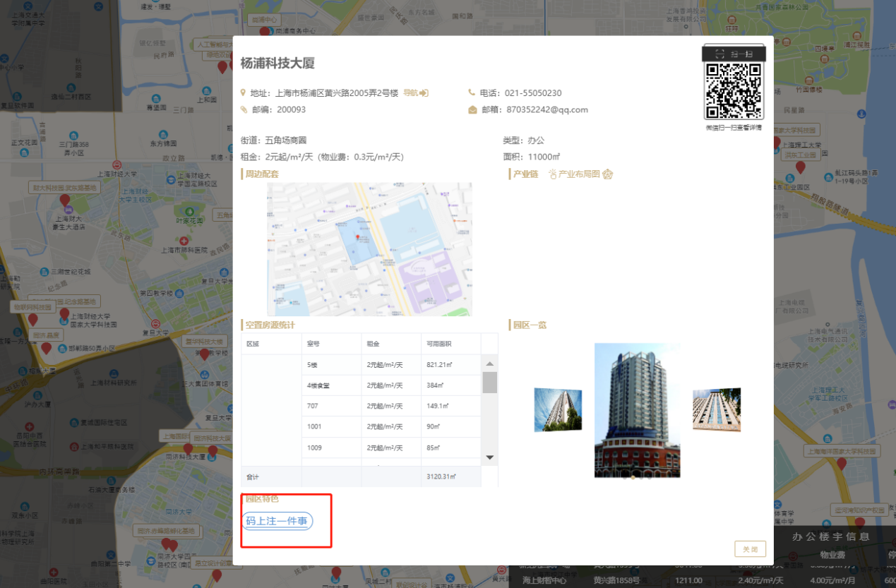Open the leftmost building photo thumbnail
Viewport: 896px width, 588px height.
(x=558, y=409)
